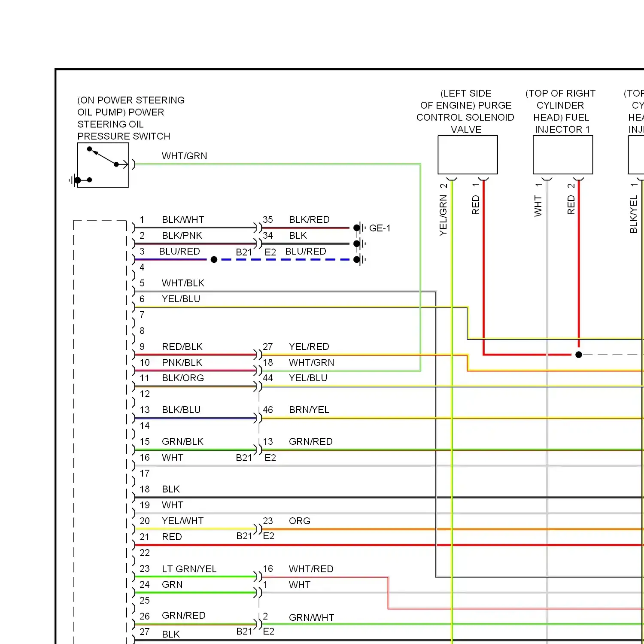Click the 27 YEL/RED connector label
Image resolution: width=644 pixels, height=644 pixels.
point(296,347)
